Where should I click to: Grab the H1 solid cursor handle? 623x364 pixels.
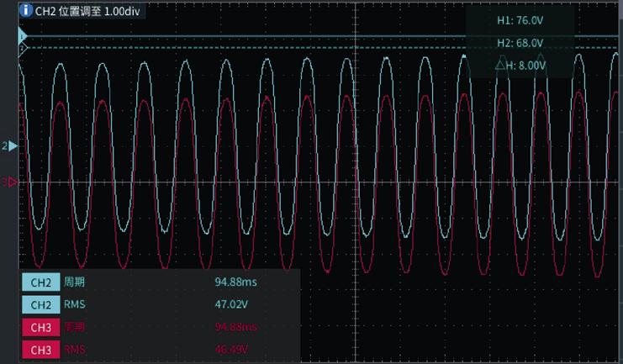22,37
